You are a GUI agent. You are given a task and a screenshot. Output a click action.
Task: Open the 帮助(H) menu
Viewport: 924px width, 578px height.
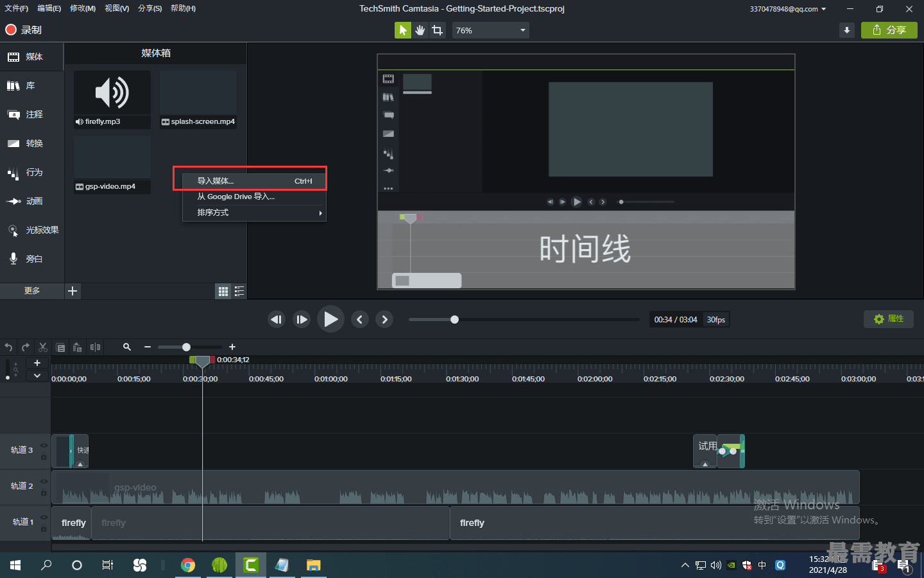(x=183, y=8)
